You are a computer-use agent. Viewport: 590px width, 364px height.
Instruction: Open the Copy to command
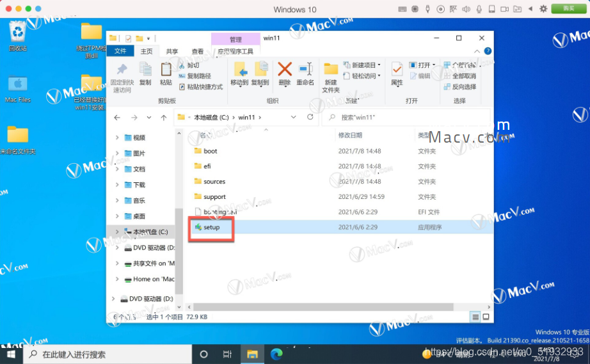coord(260,74)
